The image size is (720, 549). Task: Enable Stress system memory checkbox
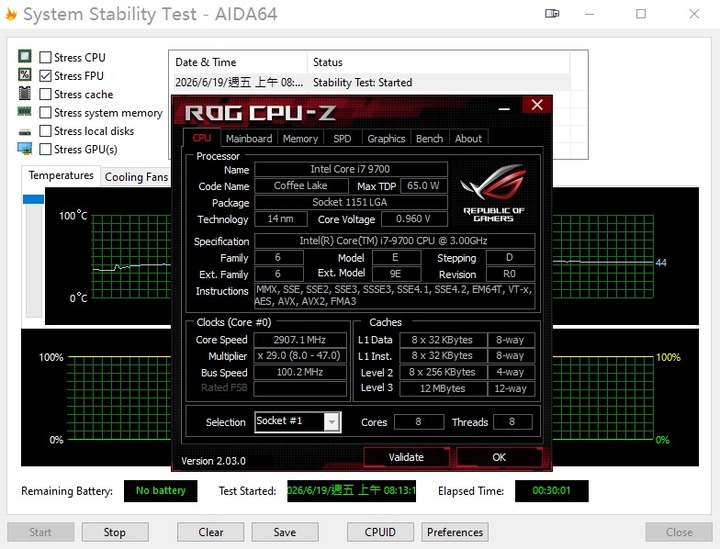coord(45,112)
